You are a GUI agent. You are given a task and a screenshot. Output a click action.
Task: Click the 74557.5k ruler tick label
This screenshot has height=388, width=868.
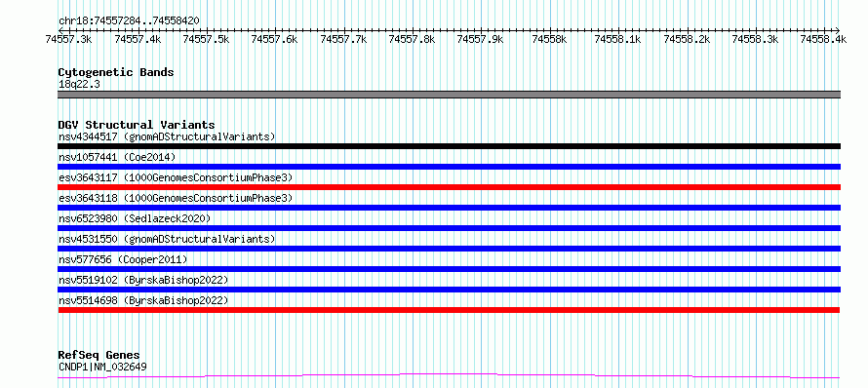coord(206,39)
